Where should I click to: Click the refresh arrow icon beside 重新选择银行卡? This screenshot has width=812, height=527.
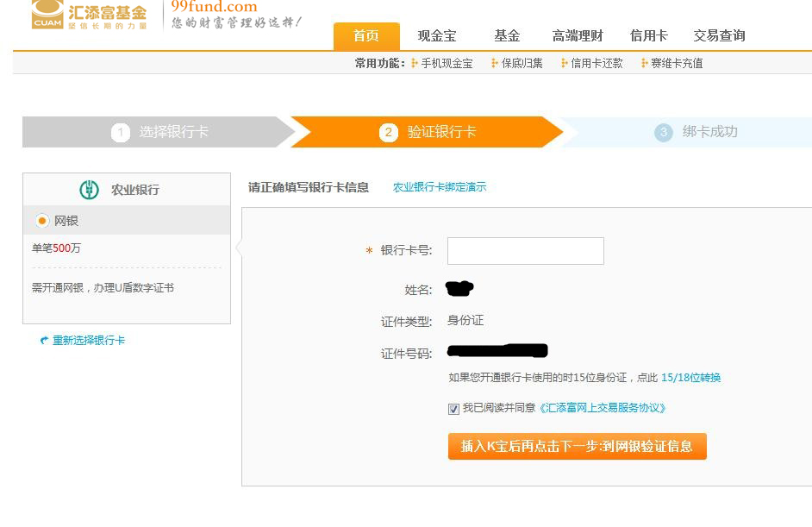tap(44, 341)
